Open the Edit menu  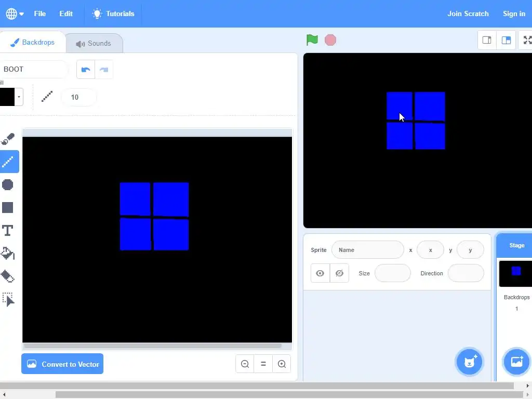pos(66,14)
